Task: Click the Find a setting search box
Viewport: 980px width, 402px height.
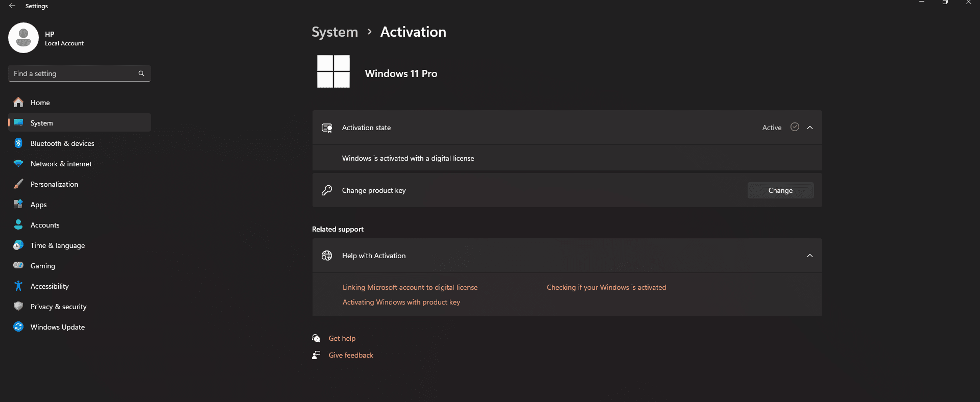Action: pos(80,73)
